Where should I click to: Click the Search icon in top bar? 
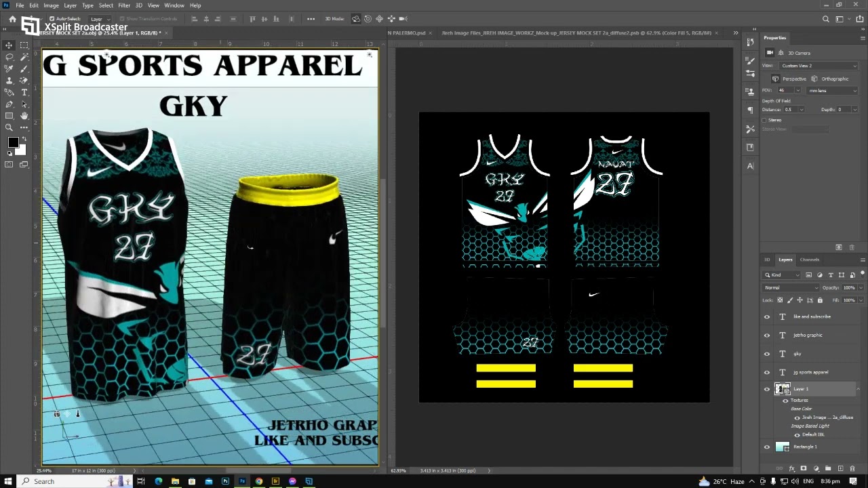tap(825, 19)
